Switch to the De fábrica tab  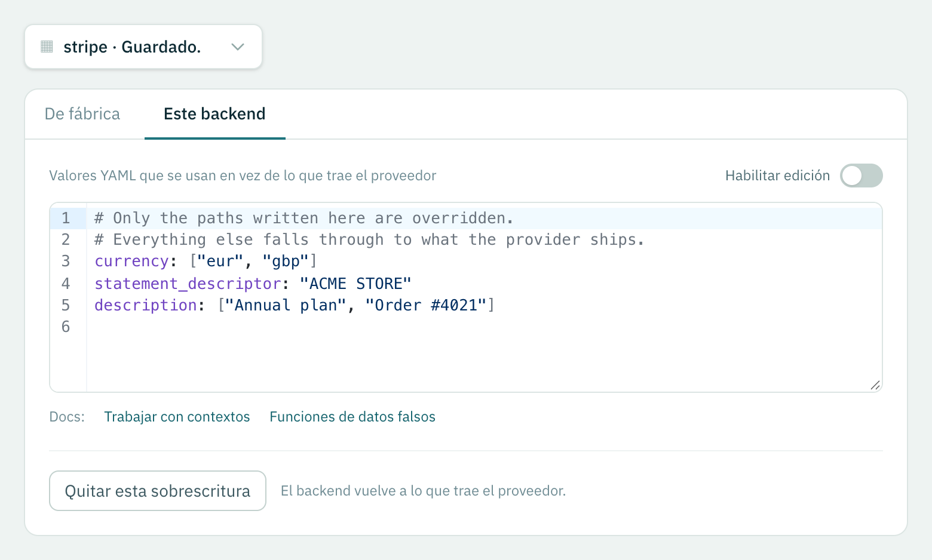82,114
